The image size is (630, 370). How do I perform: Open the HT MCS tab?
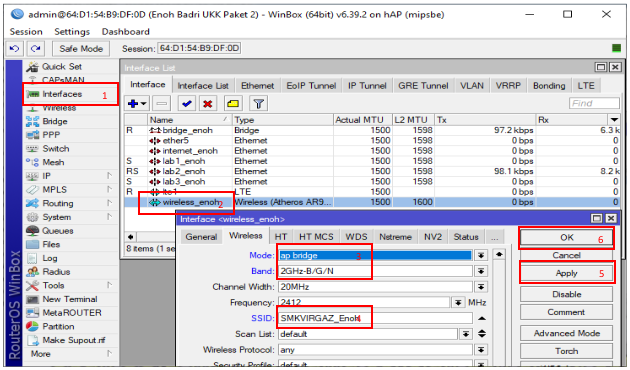[316, 237]
